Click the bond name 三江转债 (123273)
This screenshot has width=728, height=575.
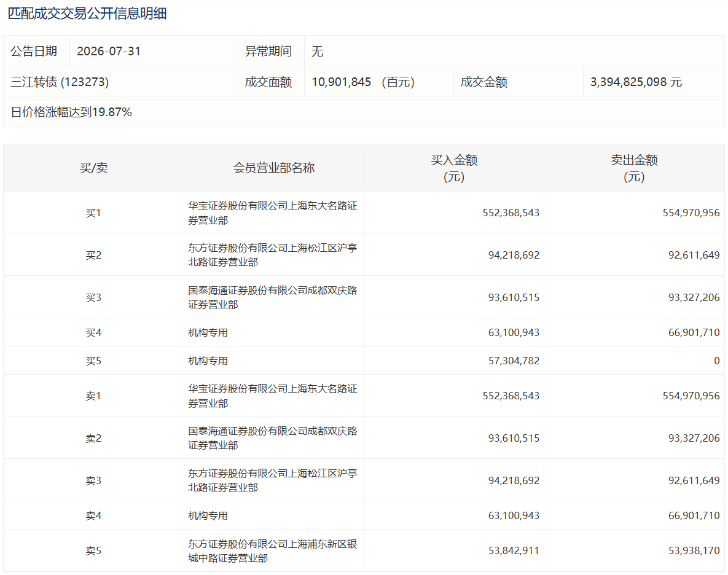pyautogui.click(x=60, y=82)
